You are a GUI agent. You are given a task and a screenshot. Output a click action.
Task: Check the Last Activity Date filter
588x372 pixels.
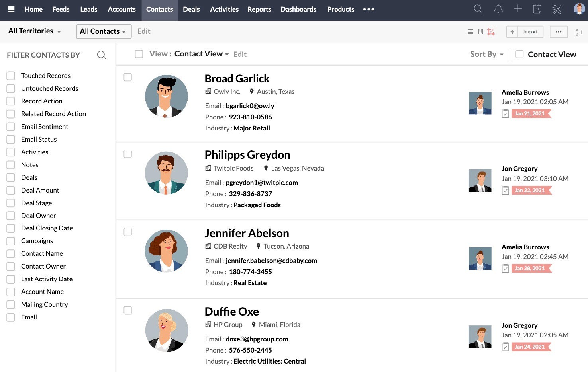[11, 279]
